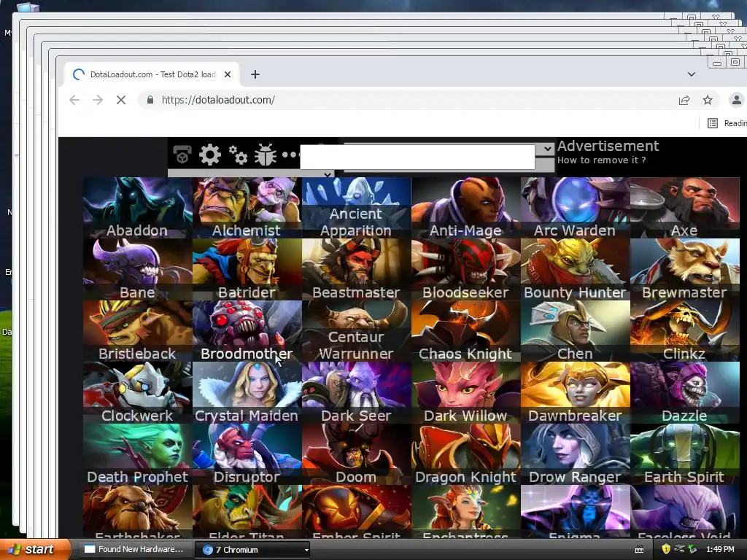747x560 pixels.
Task: Select the Chaos Knight hero
Action: (465, 330)
